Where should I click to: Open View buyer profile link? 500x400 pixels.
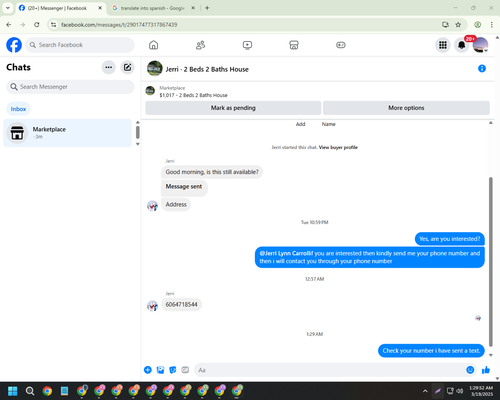pos(338,147)
